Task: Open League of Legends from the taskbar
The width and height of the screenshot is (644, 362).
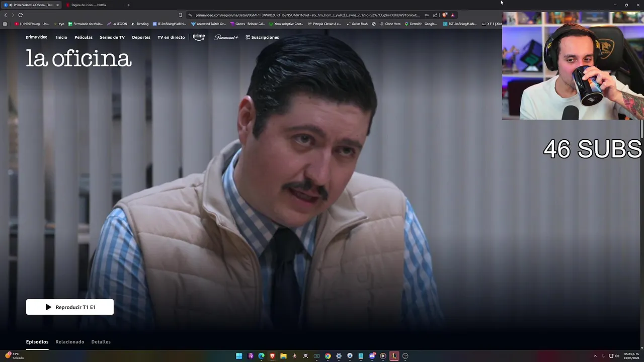Action: point(394,356)
